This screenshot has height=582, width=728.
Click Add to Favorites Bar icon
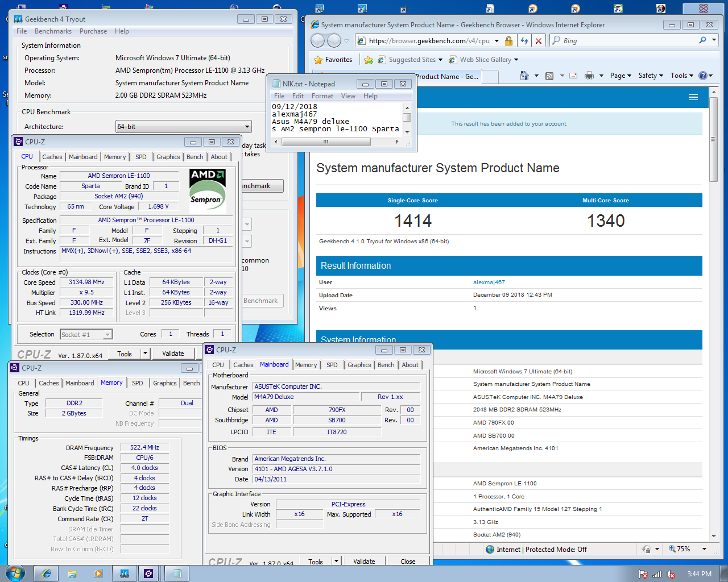pos(369,60)
